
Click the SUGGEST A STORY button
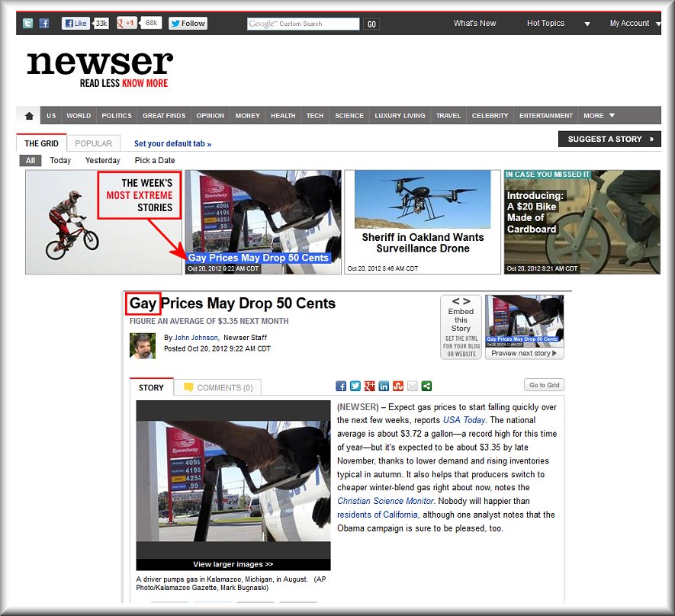pos(609,140)
